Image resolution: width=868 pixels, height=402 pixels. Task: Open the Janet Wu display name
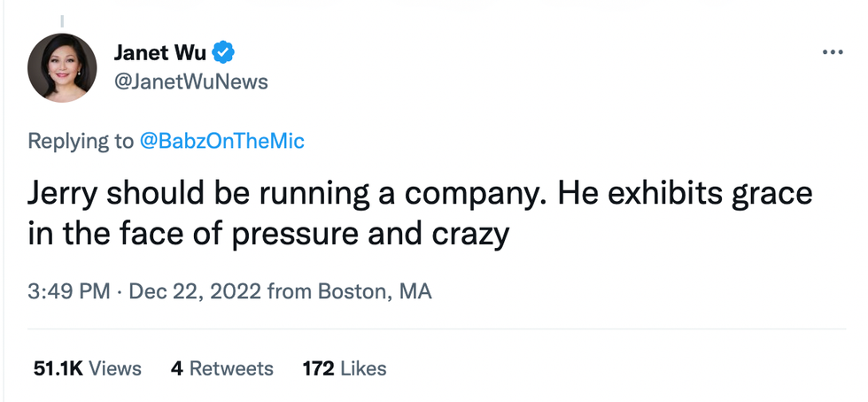coord(159,52)
